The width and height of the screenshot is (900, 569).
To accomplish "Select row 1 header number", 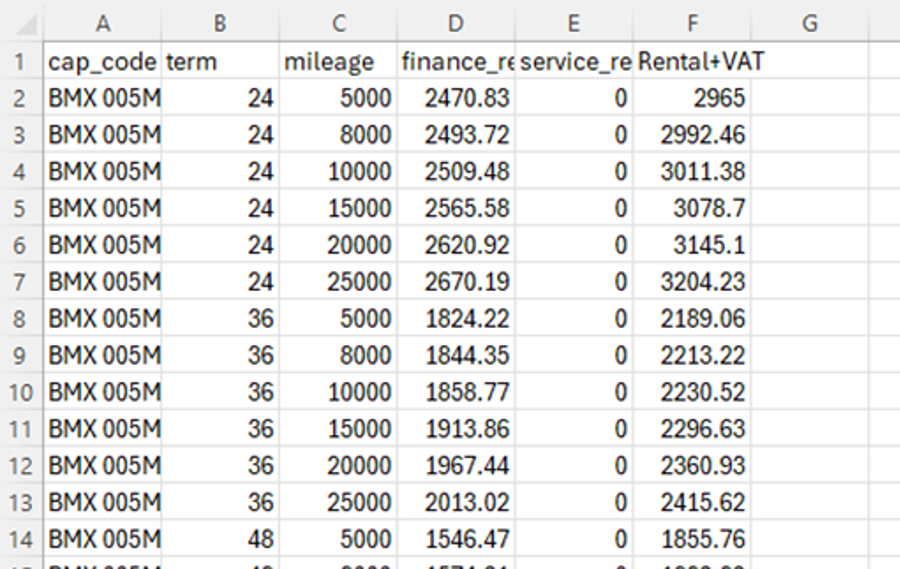I will point(20,62).
